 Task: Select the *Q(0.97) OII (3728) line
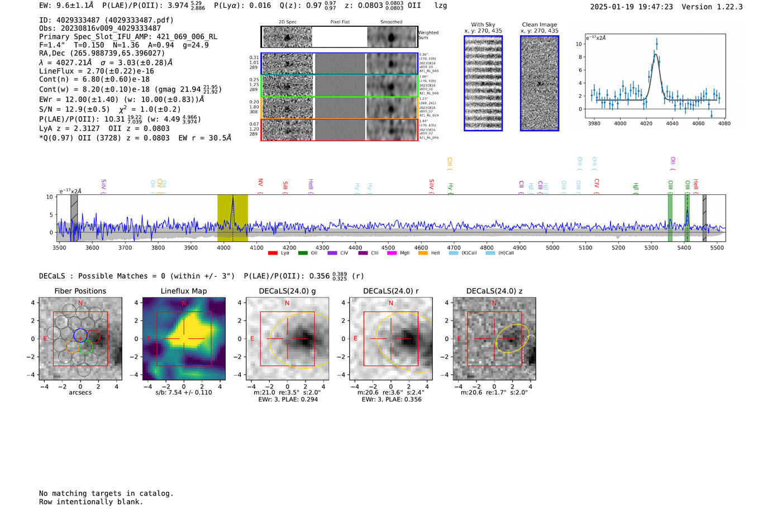pyautogui.click(x=135, y=138)
